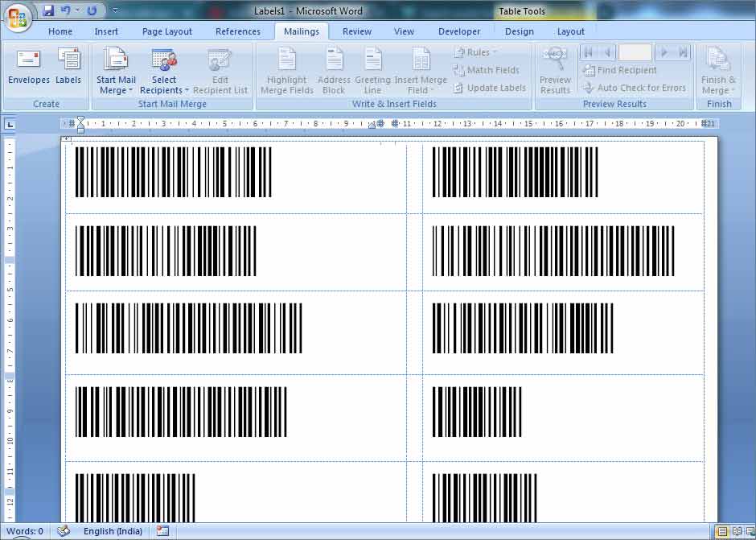Viewport: 756px width, 540px height.
Task: Switch to the Insert tab
Action: pyautogui.click(x=106, y=32)
